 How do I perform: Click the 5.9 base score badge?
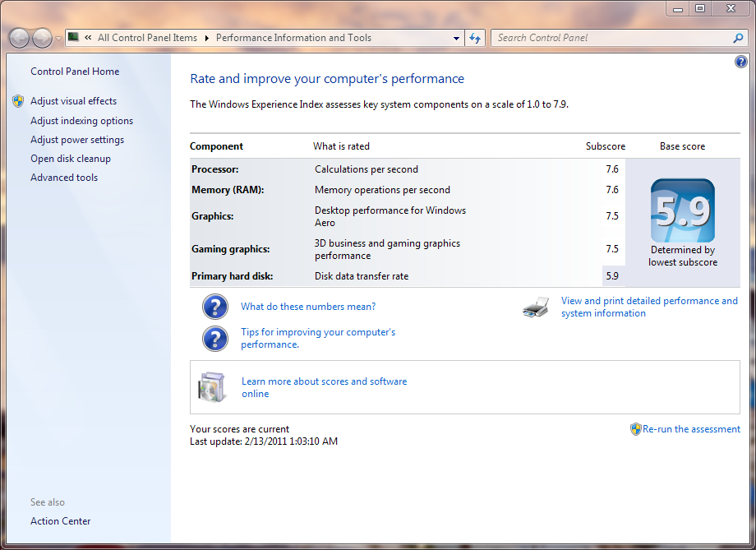pos(682,211)
